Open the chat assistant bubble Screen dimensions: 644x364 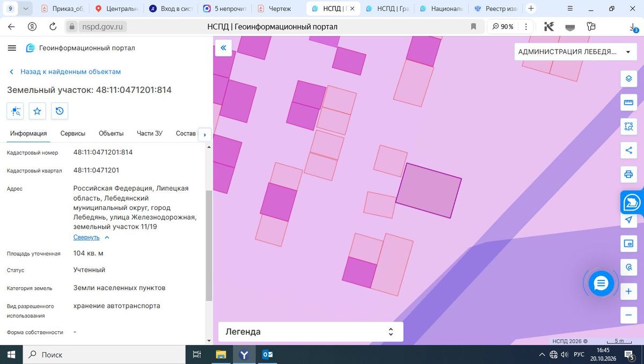click(x=601, y=283)
